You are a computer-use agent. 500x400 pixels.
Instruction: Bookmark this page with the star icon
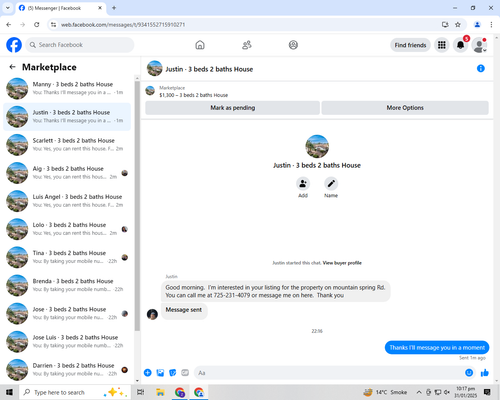pos(458,24)
